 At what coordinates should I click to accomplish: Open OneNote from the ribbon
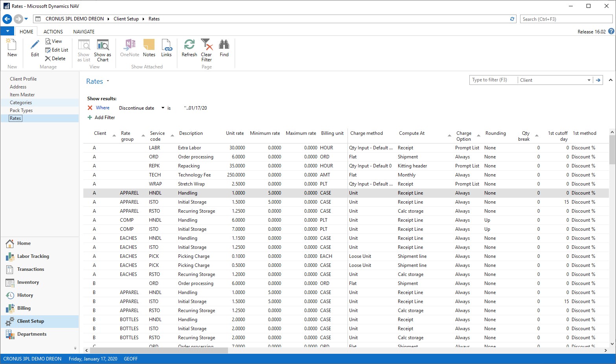130,48
